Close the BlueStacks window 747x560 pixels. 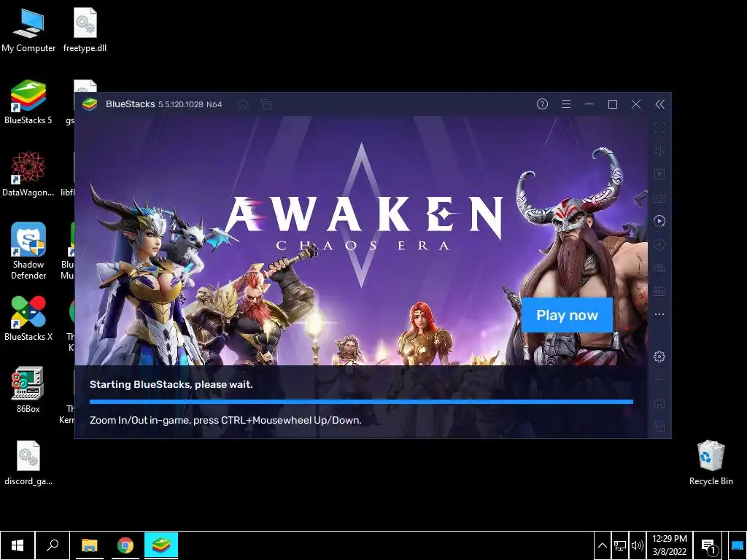tap(636, 104)
